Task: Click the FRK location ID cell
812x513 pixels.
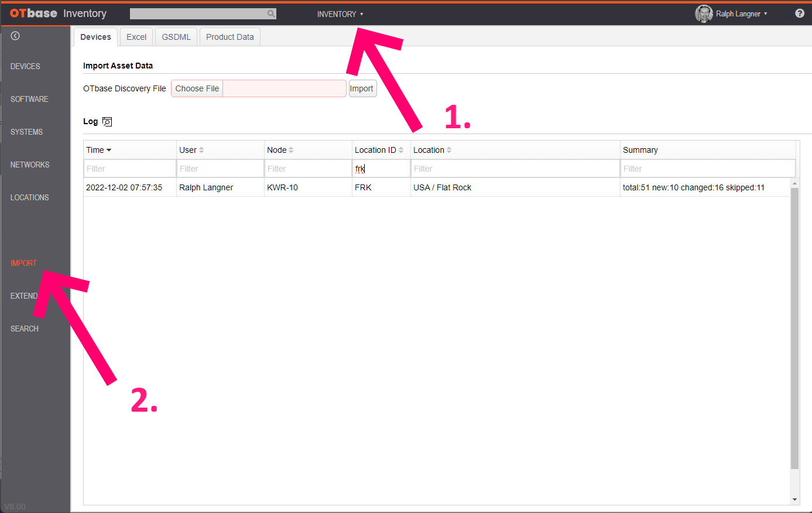Action: pos(363,187)
